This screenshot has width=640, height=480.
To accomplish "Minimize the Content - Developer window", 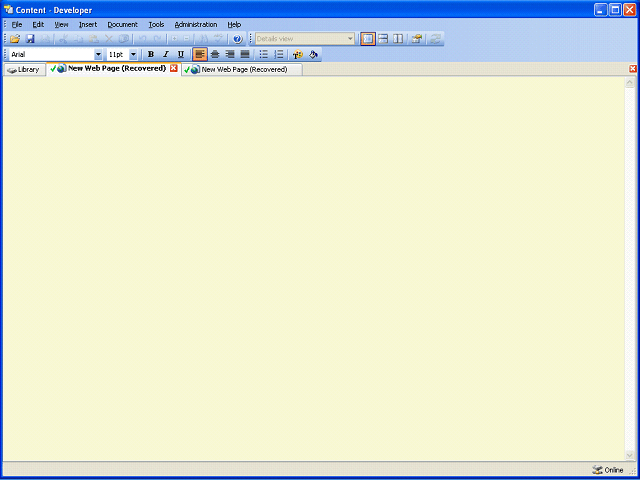I will [601, 10].
